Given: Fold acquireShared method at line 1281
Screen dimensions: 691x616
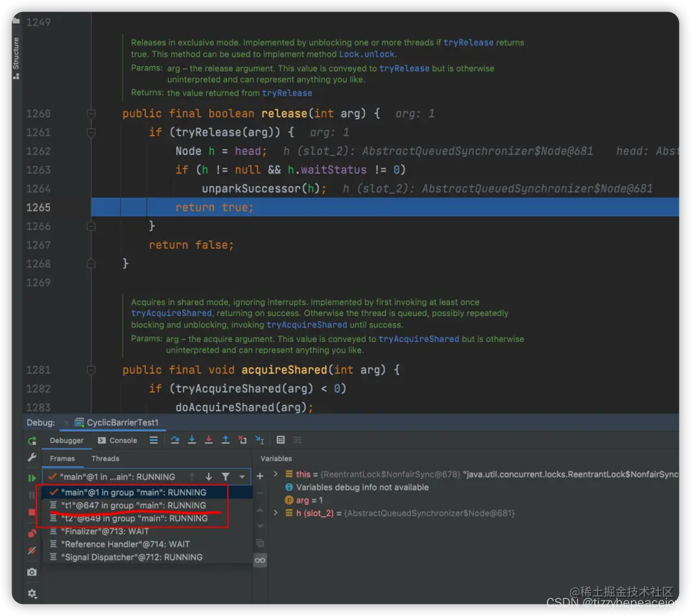Looking at the screenshot, I should coord(91,370).
